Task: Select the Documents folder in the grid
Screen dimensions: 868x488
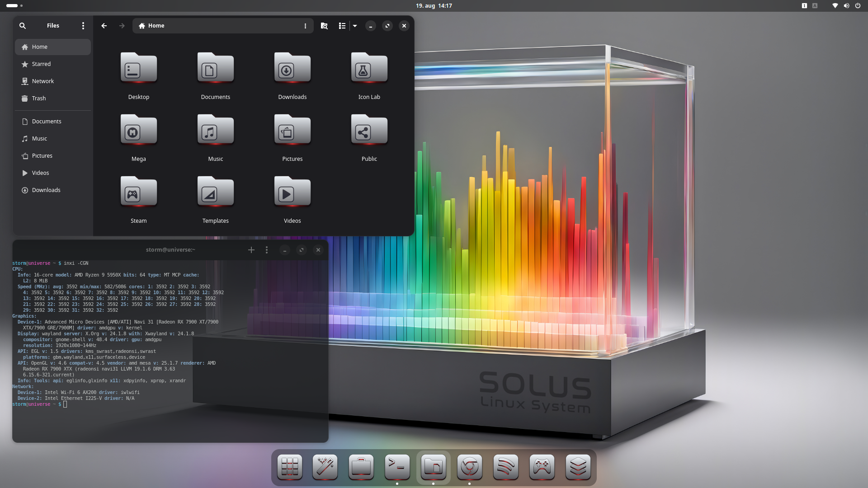Action: (x=216, y=68)
